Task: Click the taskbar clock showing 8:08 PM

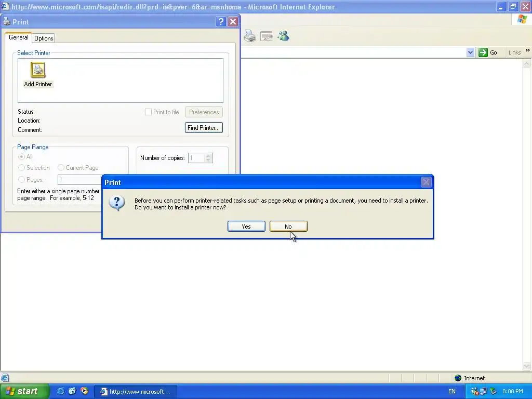Action: [x=513, y=392]
